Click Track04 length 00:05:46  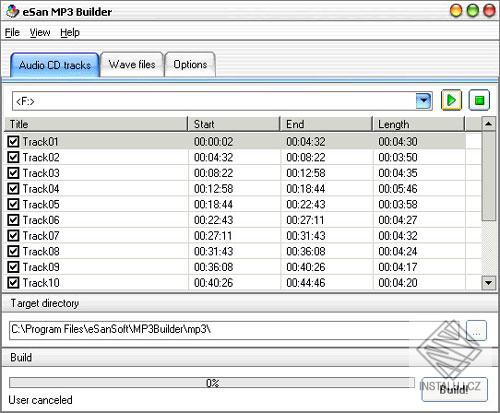(398, 189)
